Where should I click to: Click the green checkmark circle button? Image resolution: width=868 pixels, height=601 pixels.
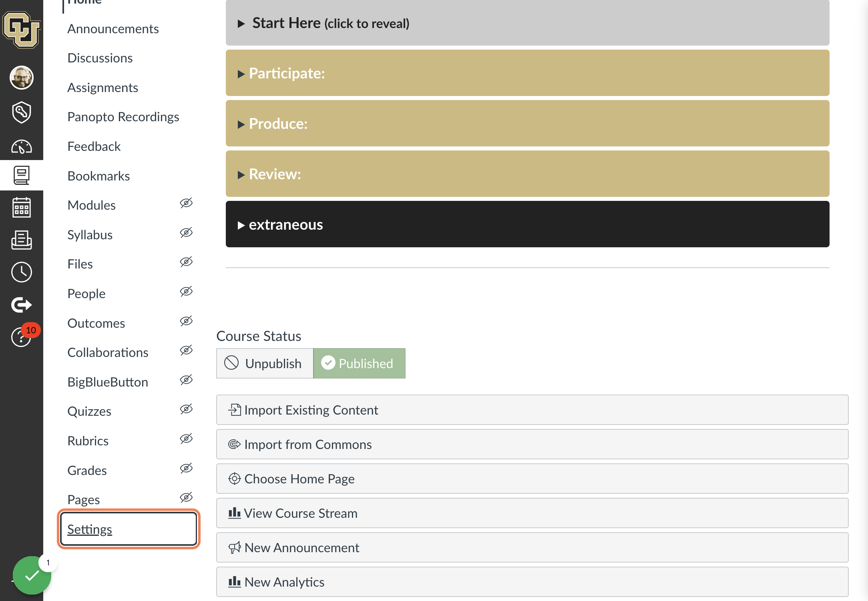point(32,575)
